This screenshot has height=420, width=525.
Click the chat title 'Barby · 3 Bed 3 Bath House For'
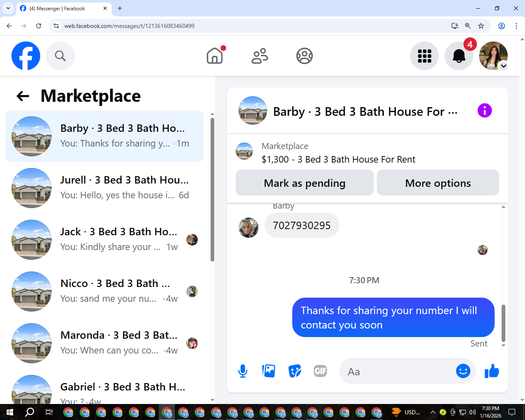click(365, 112)
